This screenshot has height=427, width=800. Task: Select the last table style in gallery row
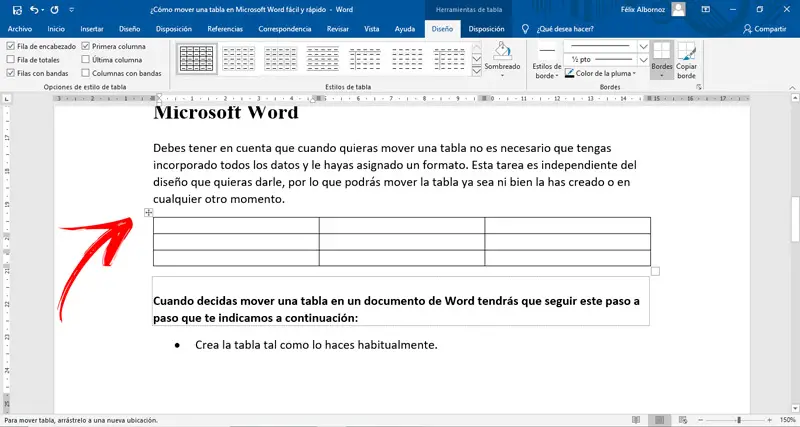(x=449, y=58)
